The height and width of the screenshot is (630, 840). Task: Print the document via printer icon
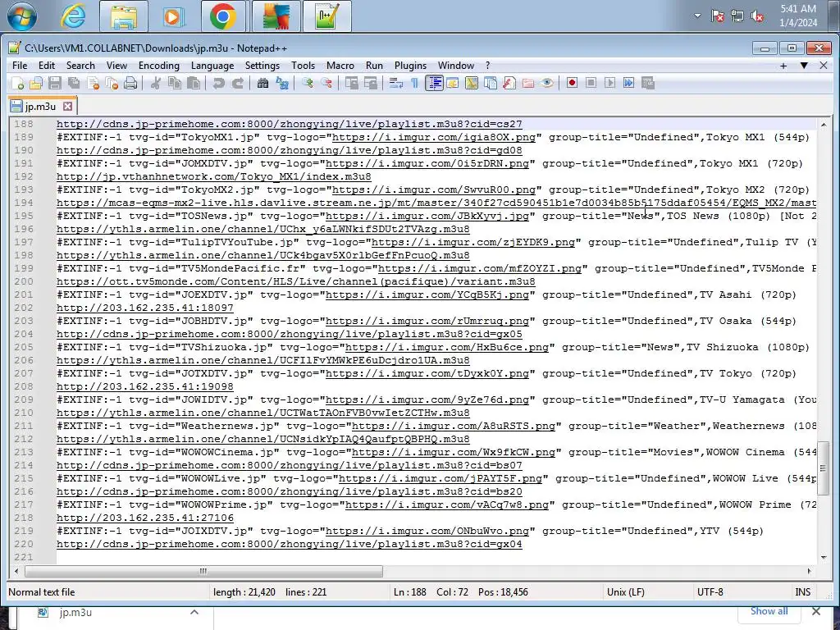pos(130,83)
